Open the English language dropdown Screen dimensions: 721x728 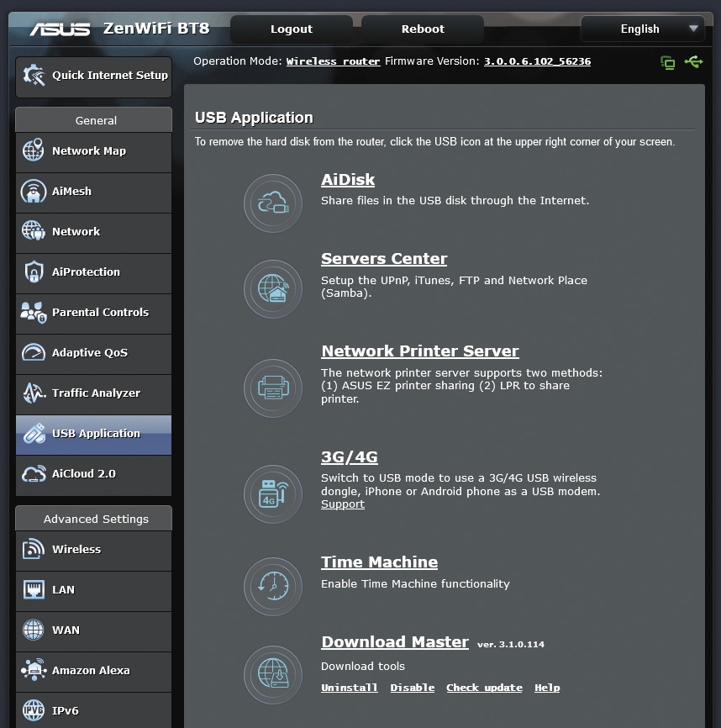point(643,29)
